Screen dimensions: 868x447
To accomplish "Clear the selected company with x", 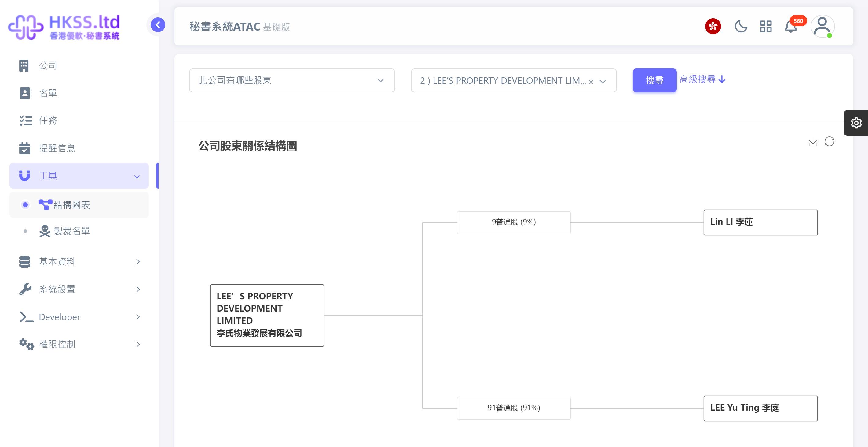I will (591, 82).
